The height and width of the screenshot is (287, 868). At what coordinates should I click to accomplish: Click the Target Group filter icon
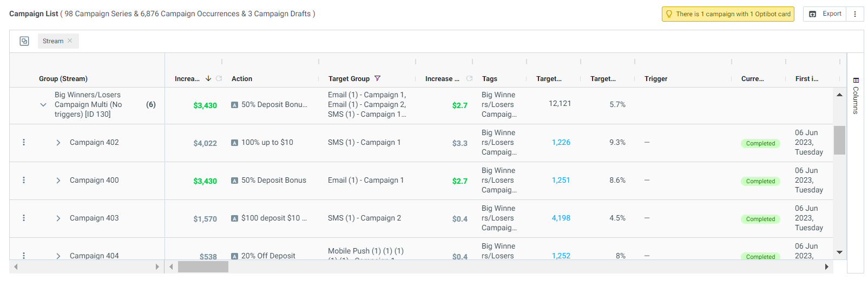[377, 78]
